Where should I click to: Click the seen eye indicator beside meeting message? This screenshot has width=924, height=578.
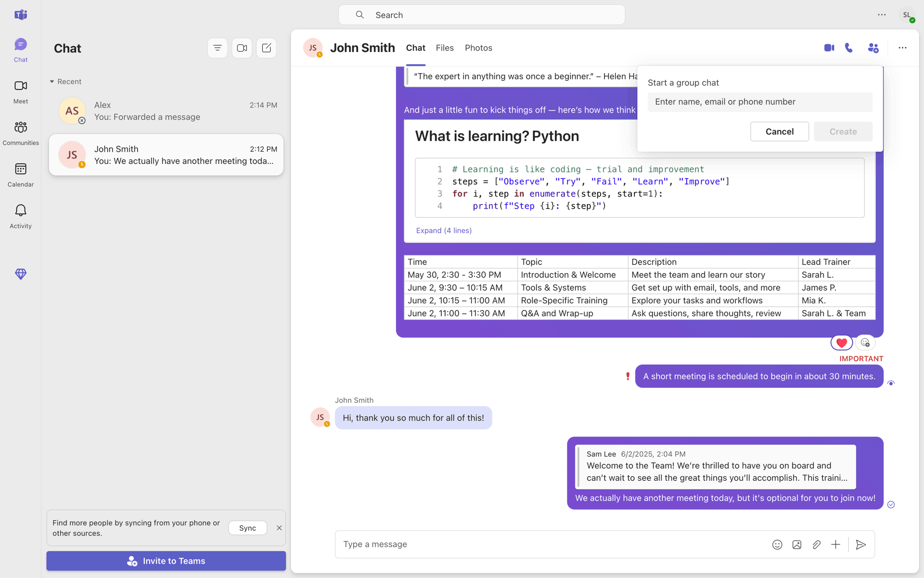[x=891, y=383]
